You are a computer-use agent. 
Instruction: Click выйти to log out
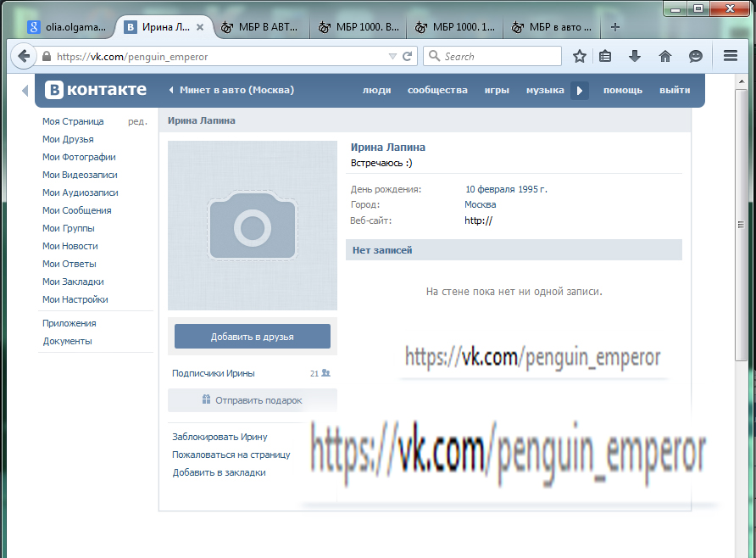coord(675,90)
